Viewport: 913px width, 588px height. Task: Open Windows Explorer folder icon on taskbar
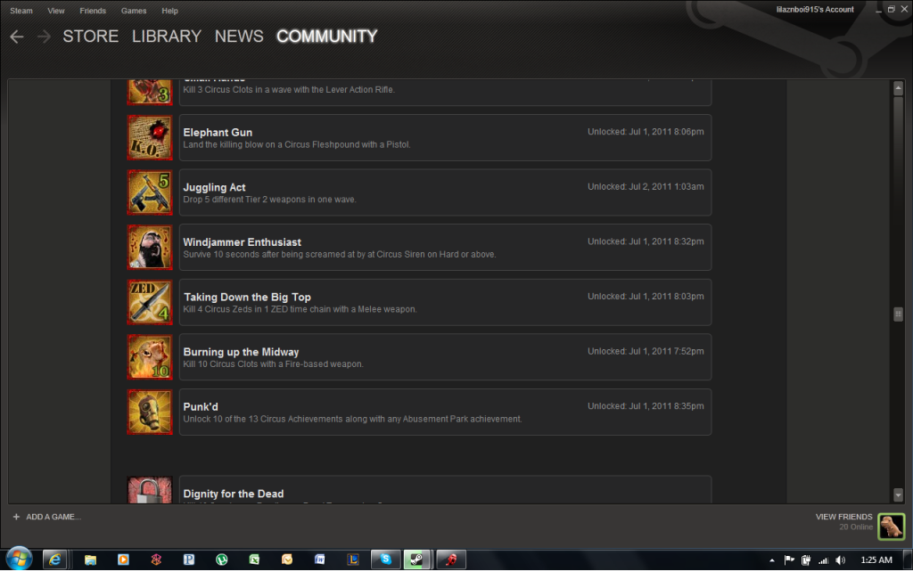(x=90, y=559)
